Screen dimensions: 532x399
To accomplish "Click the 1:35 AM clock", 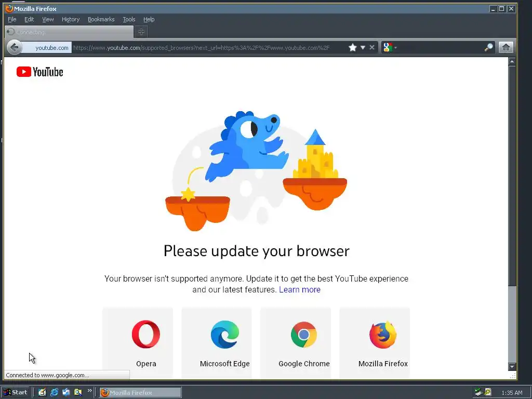I will pos(512,393).
